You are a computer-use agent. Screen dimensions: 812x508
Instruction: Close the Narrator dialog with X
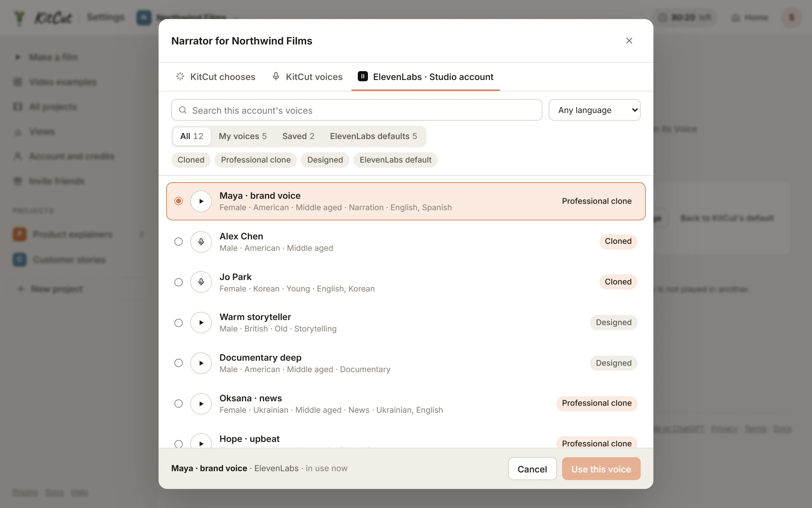[x=629, y=41]
